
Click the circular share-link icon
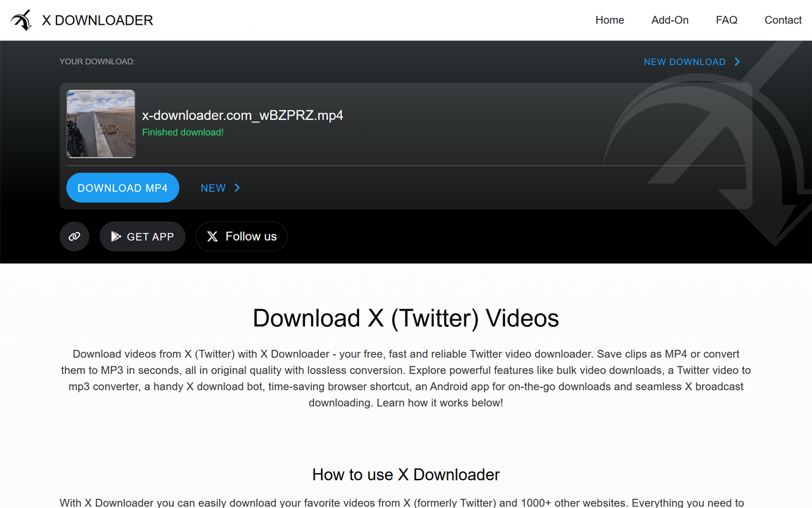[x=74, y=236]
